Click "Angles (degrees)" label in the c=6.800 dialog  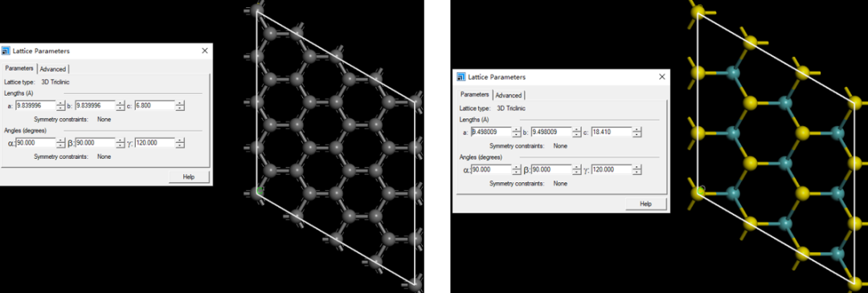point(25,131)
